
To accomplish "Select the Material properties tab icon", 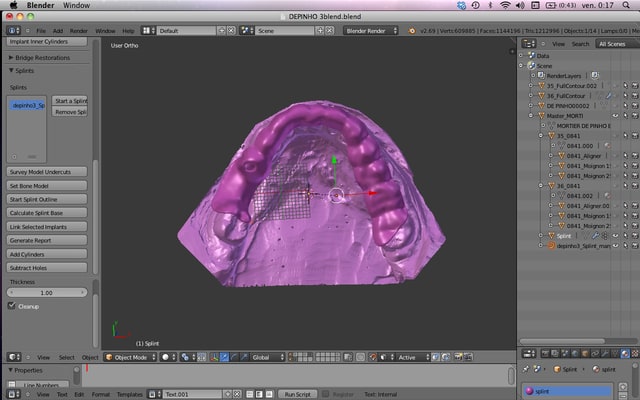I will pos(625,353).
